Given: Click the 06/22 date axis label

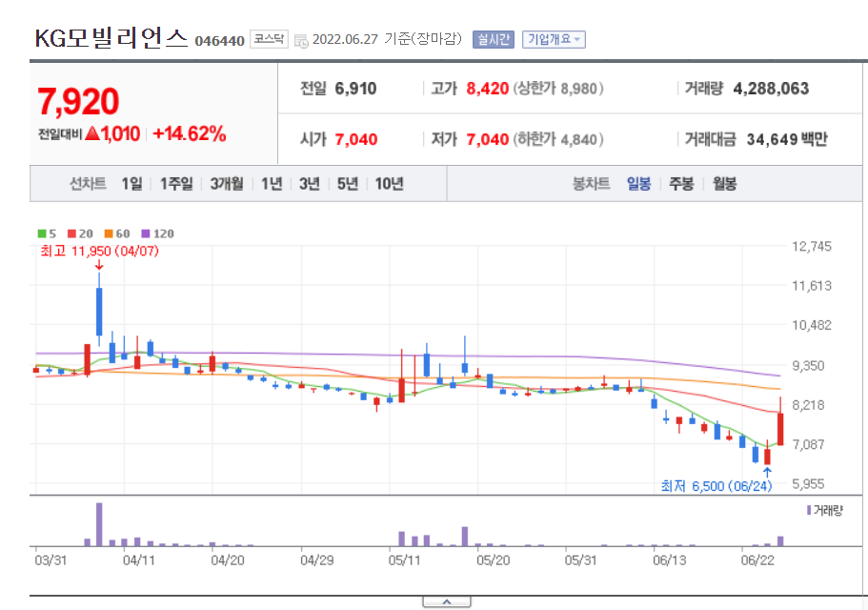Looking at the screenshot, I should 757,560.
